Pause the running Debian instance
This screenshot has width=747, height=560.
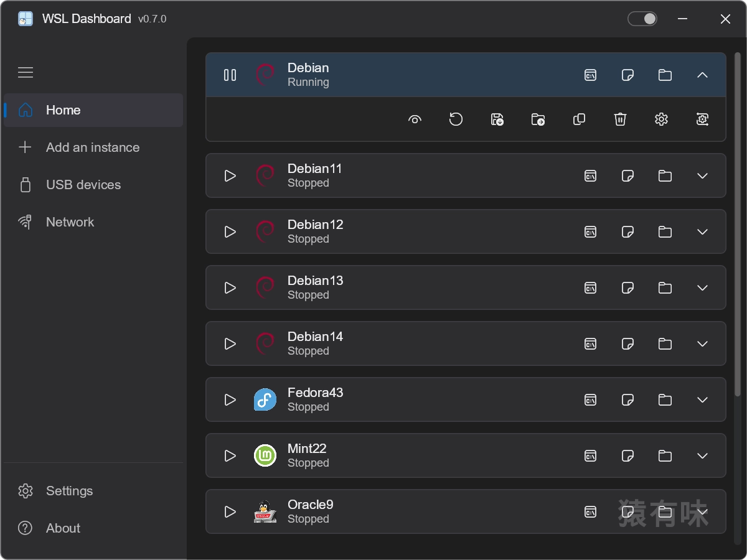pos(230,75)
